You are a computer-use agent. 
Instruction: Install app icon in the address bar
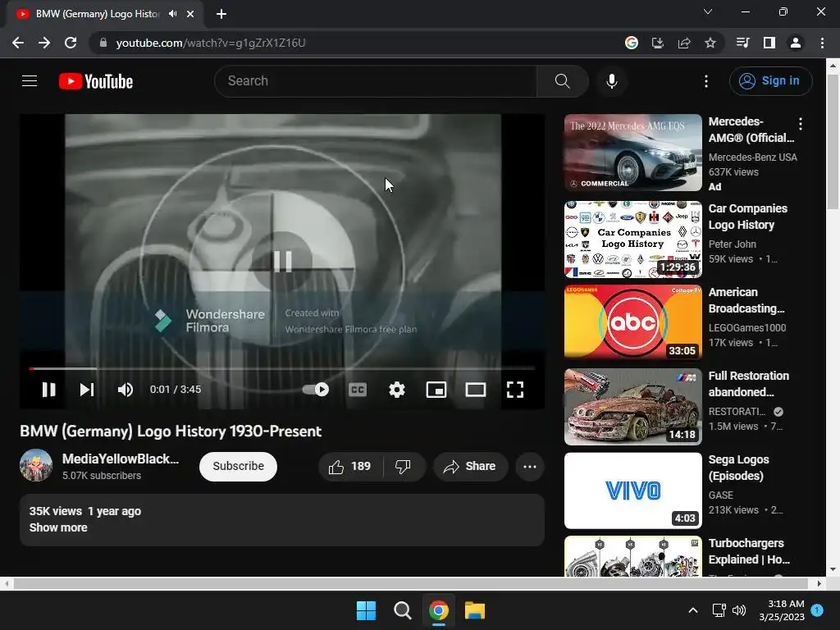pyautogui.click(x=657, y=43)
